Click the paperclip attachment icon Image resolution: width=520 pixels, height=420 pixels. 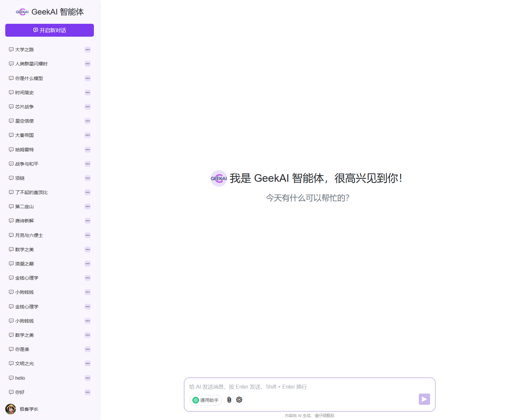point(229,400)
